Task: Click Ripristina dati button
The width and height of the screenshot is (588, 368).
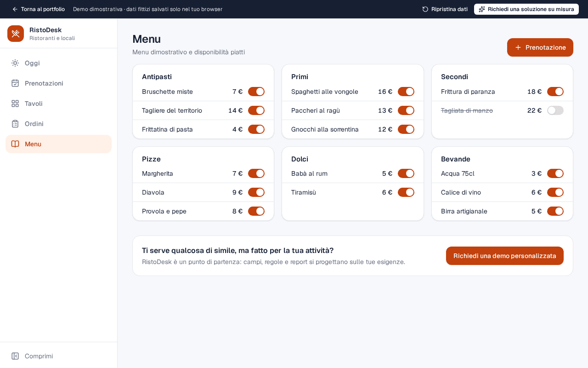Action: click(445, 9)
